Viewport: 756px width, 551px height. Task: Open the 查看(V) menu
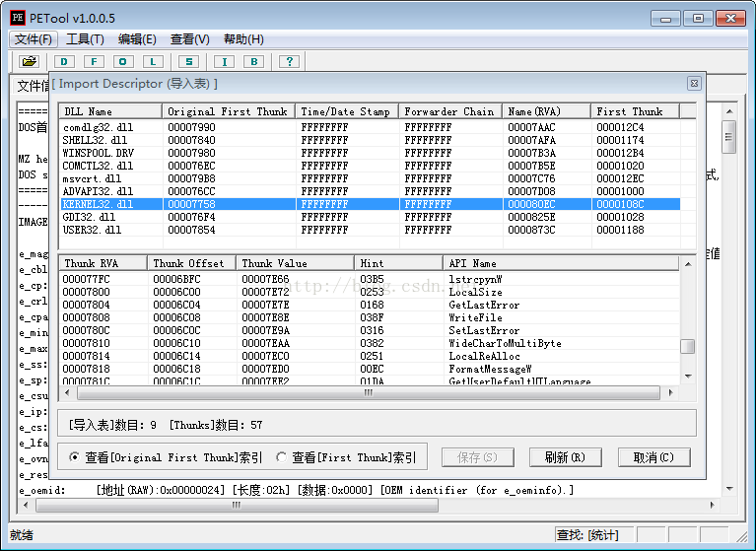coord(190,39)
